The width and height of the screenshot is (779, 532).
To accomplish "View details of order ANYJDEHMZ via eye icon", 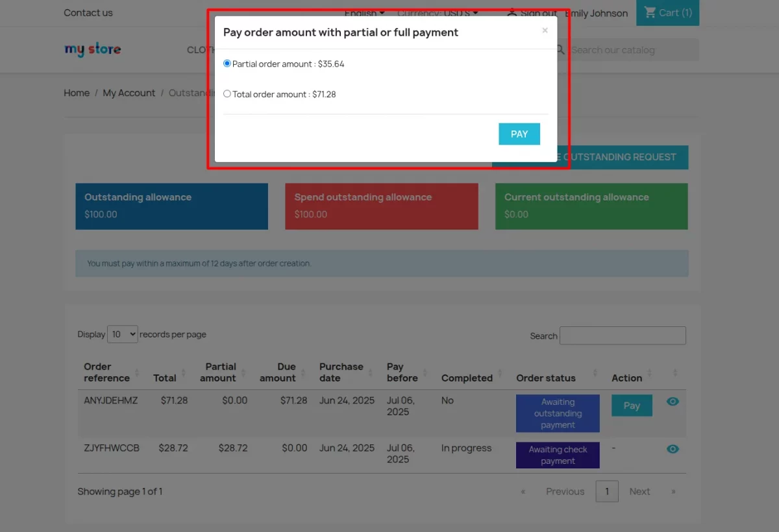I will (x=673, y=401).
